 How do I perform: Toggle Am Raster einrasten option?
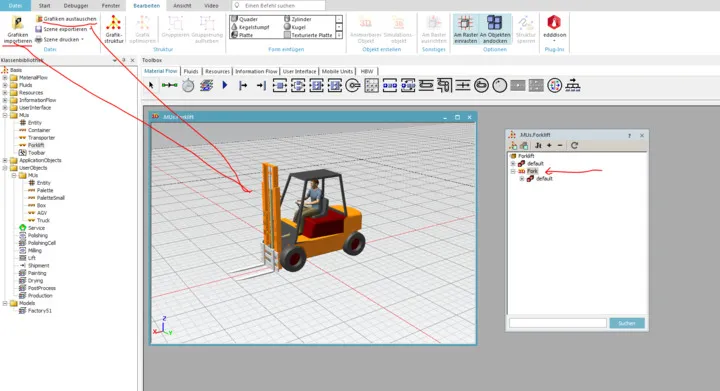click(466, 29)
